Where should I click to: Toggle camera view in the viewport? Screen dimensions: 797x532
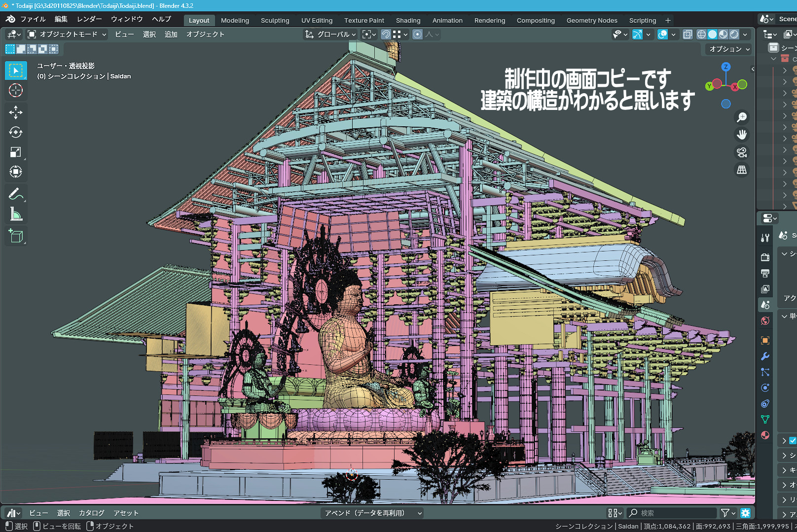741,152
